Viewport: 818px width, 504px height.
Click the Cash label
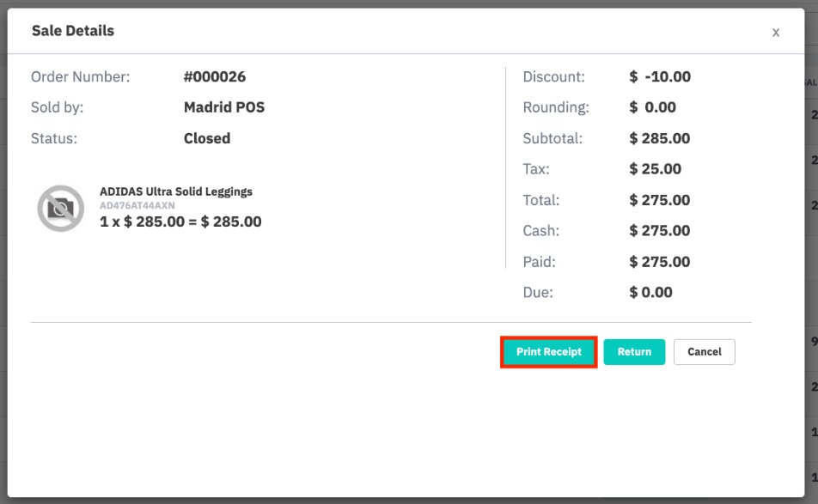click(541, 230)
